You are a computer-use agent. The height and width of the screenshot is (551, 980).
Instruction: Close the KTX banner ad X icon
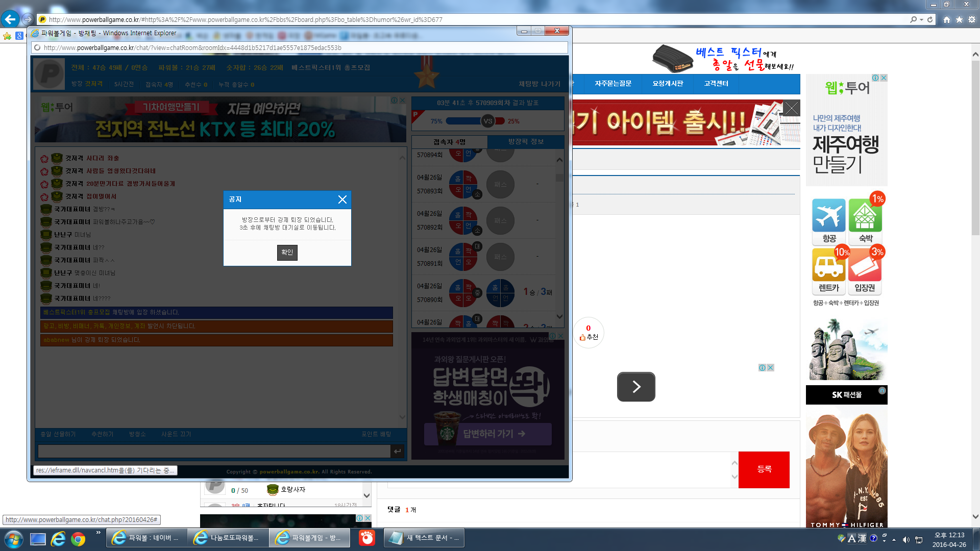[402, 101]
